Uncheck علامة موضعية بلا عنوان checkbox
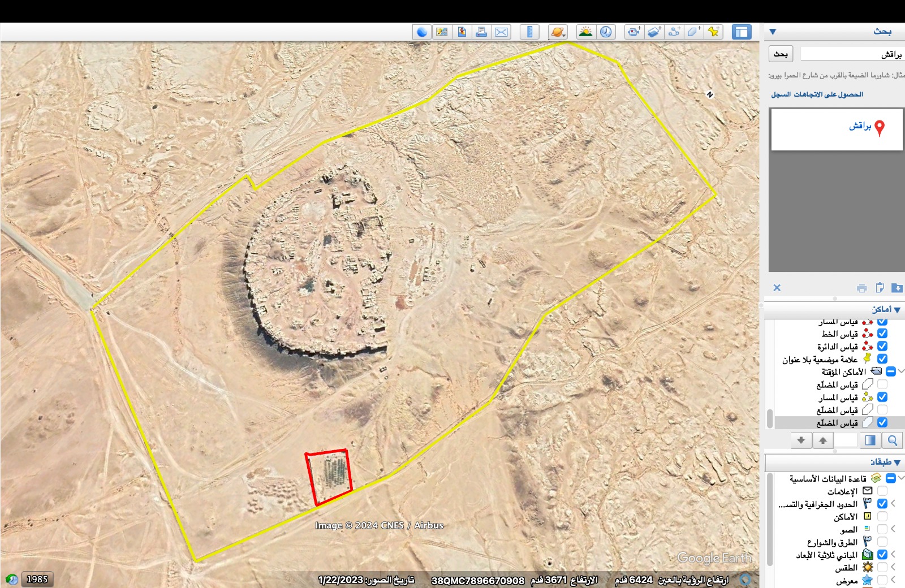The height and width of the screenshot is (588, 905). coord(882,359)
